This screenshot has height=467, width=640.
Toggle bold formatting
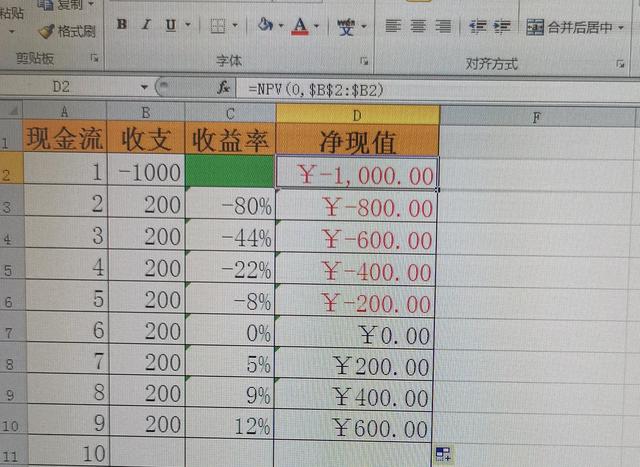tap(122, 24)
